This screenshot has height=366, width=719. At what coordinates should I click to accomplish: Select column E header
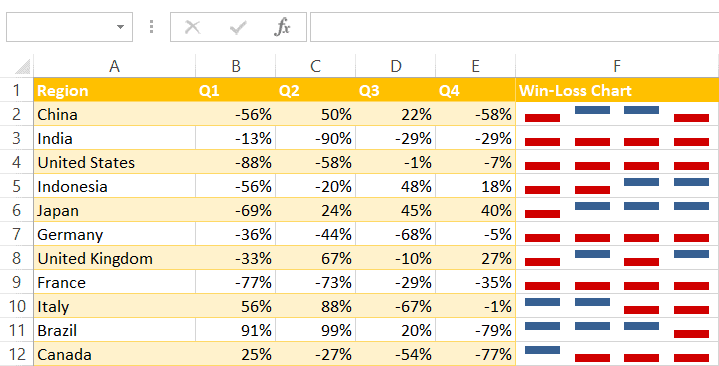pos(476,66)
